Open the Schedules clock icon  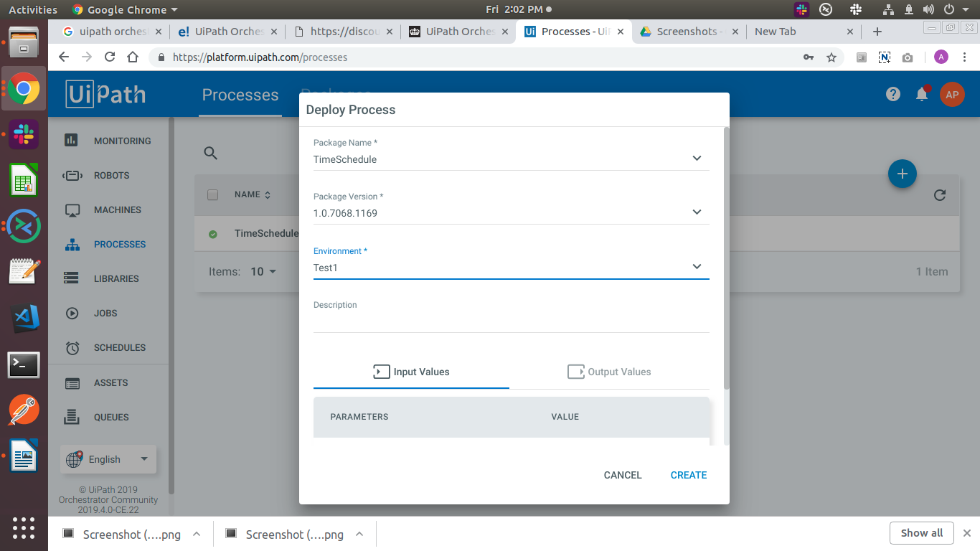point(72,348)
